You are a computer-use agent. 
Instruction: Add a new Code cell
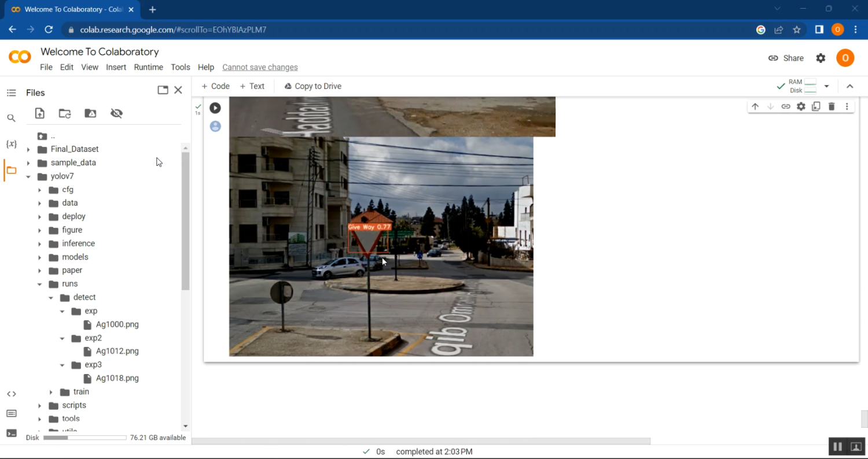click(215, 86)
